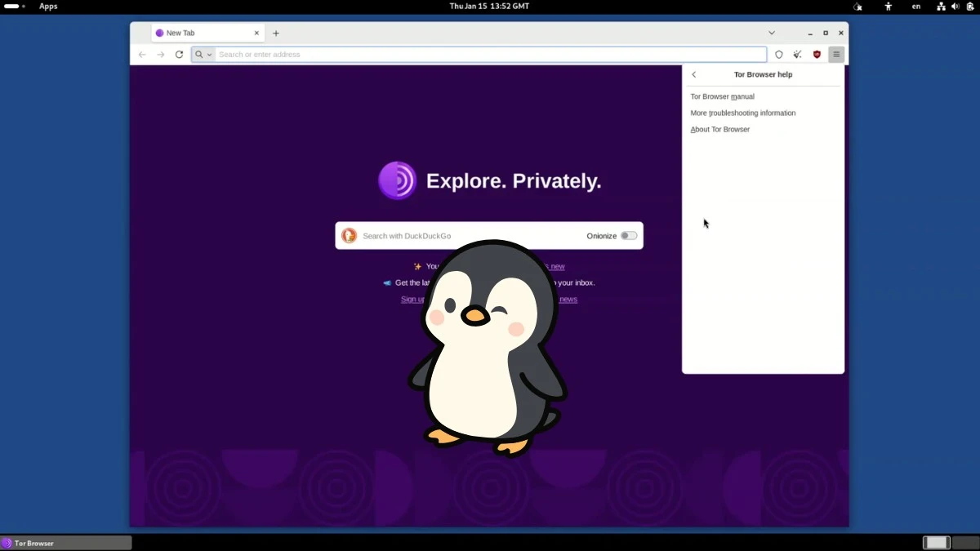The width and height of the screenshot is (980, 551).
Task: Enable the Onionize toggle
Action: tap(629, 235)
